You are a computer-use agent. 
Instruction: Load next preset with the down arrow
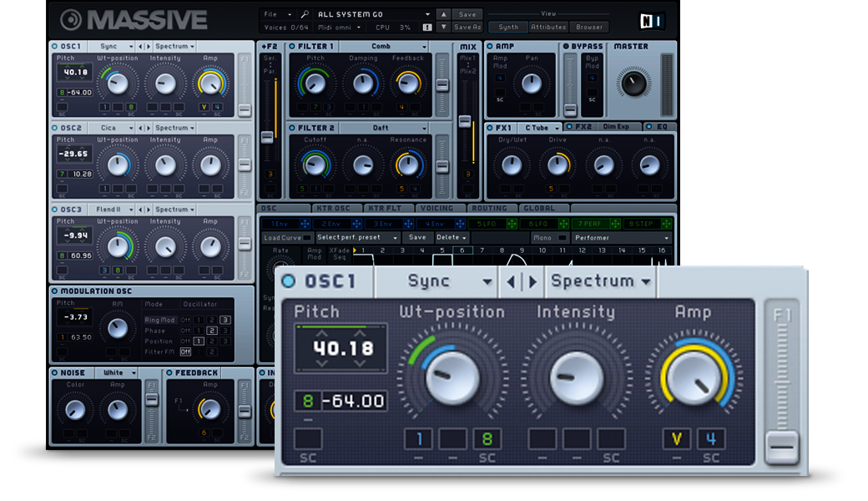(443, 27)
